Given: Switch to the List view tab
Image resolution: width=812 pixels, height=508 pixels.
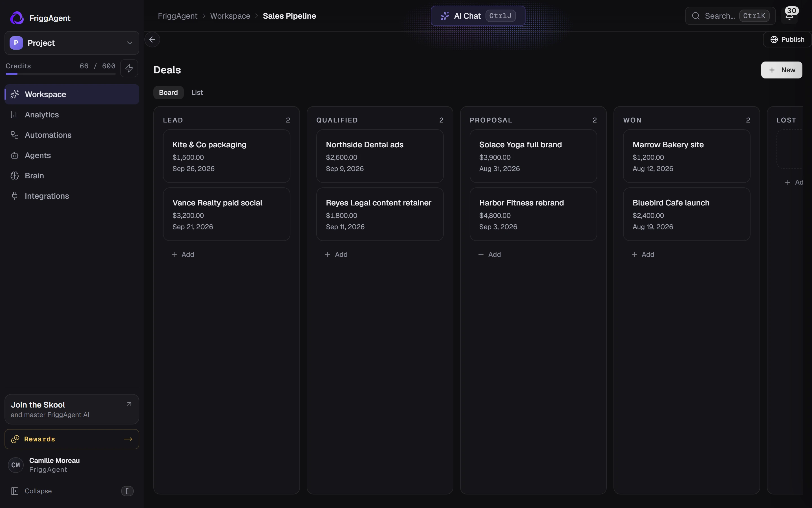Looking at the screenshot, I should [x=197, y=92].
